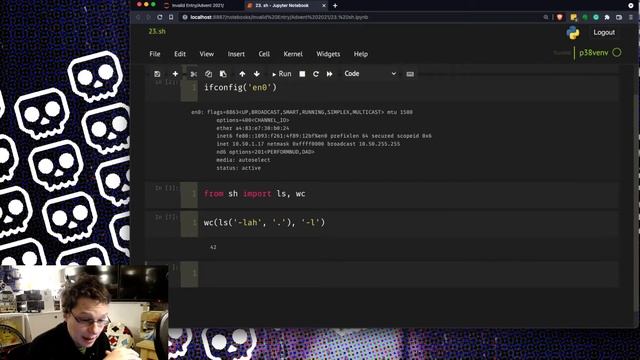Screen dimensions: 640x360
Task: Open the Edit menu
Action: click(180, 54)
